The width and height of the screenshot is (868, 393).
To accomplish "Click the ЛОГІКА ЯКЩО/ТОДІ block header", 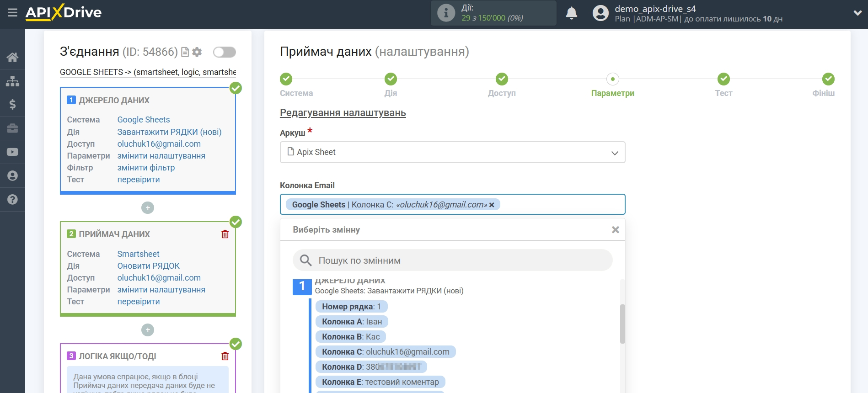I will [x=118, y=356].
